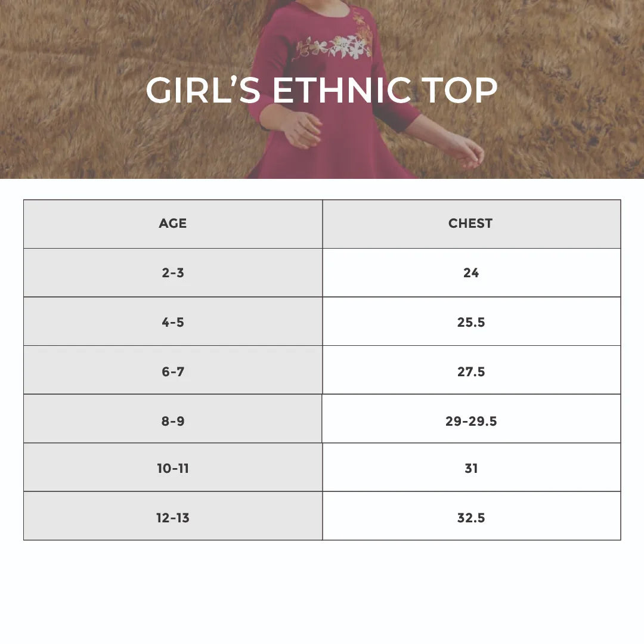Select the 6-7 age row label
The width and height of the screenshot is (644, 644).
pos(173,372)
